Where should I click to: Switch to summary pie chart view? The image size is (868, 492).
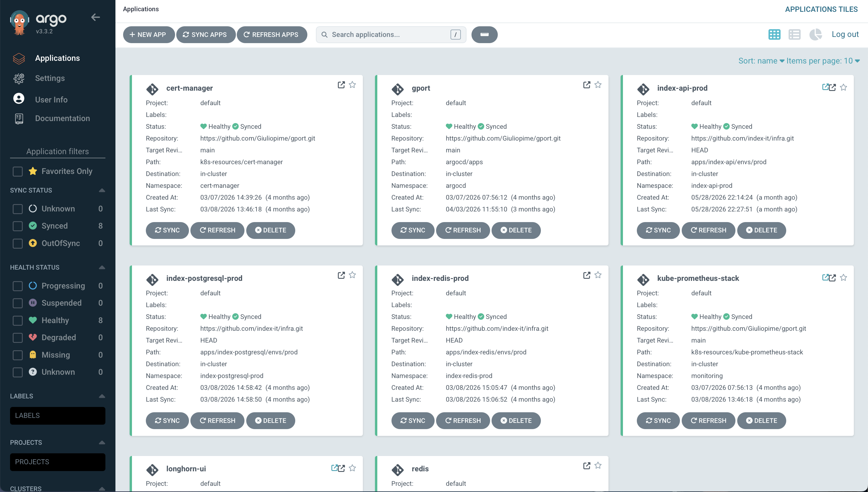click(x=815, y=35)
